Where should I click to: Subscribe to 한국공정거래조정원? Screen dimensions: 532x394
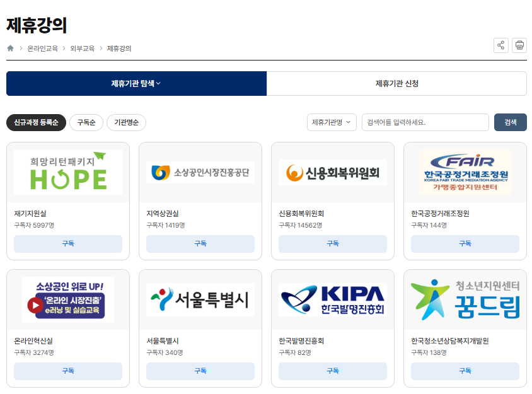(x=465, y=244)
